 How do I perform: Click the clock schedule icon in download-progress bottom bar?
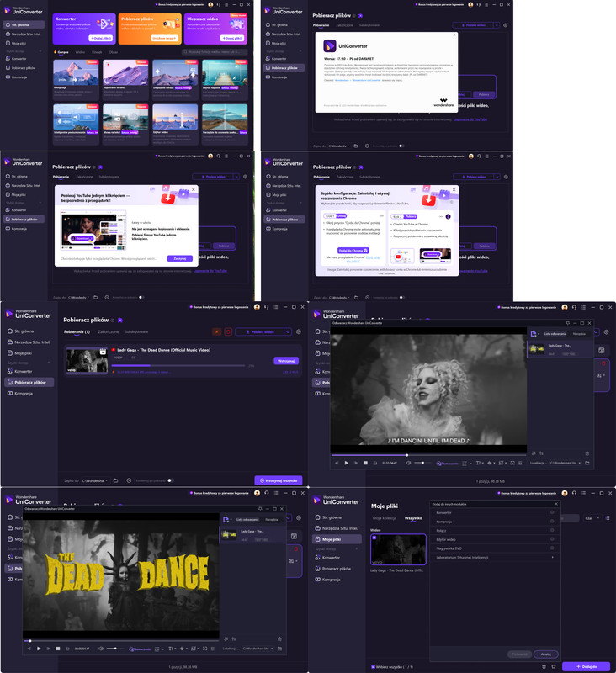[129, 480]
